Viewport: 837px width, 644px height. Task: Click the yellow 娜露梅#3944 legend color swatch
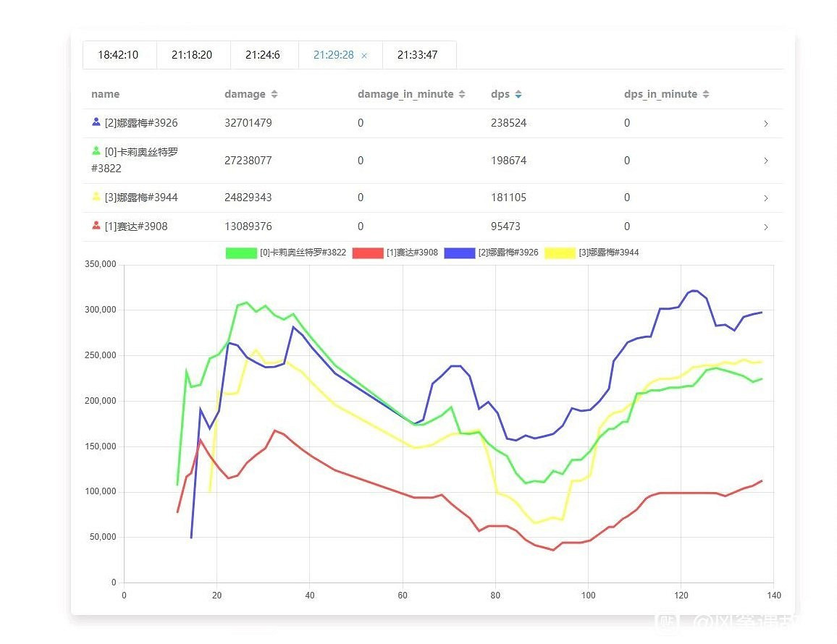tap(560, 253)
